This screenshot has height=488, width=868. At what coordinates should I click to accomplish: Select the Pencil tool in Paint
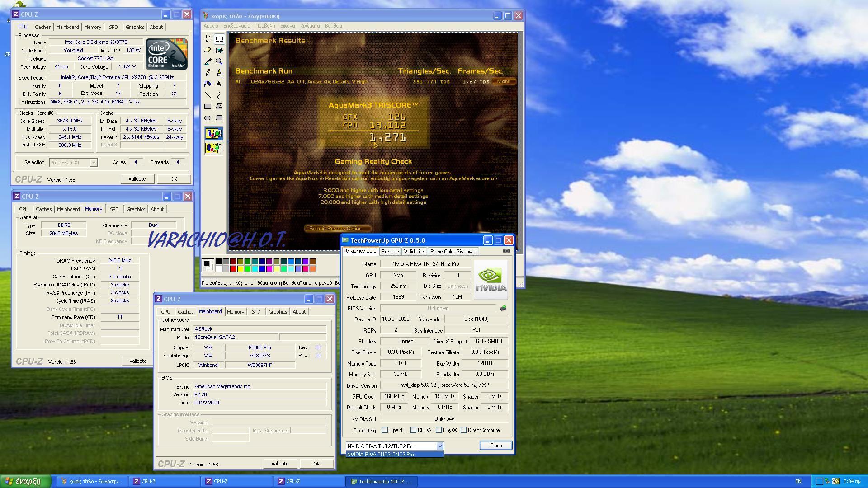pyautogui.click(x=208, y=72)
